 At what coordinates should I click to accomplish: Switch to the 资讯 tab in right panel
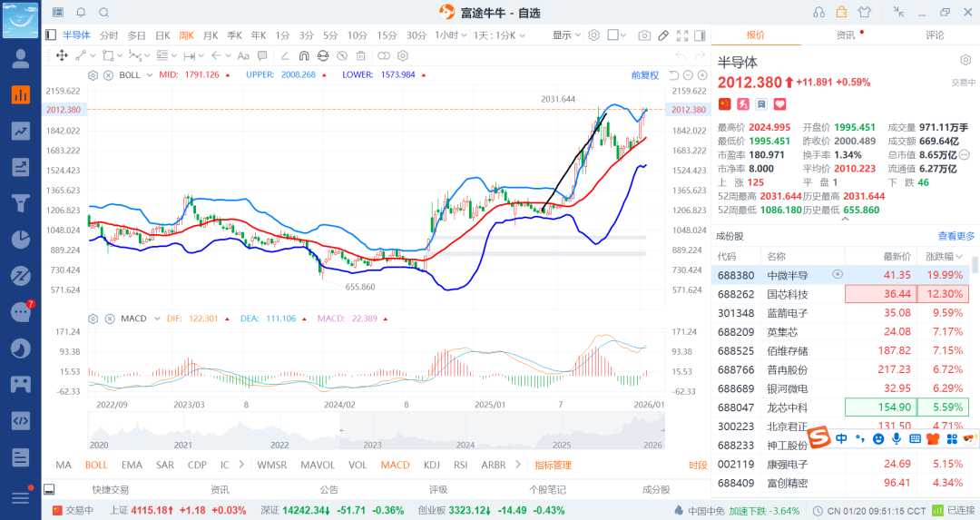pos(845,35)
